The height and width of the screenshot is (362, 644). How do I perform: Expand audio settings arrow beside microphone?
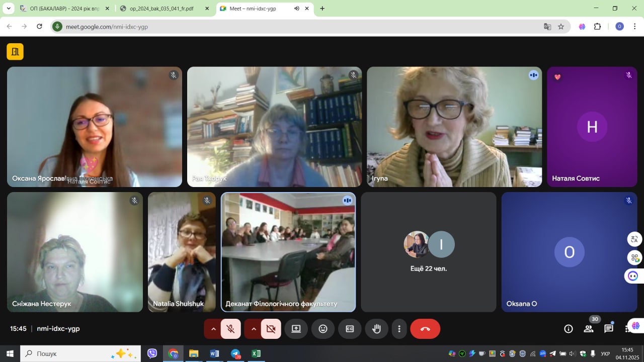pos(213,329)
